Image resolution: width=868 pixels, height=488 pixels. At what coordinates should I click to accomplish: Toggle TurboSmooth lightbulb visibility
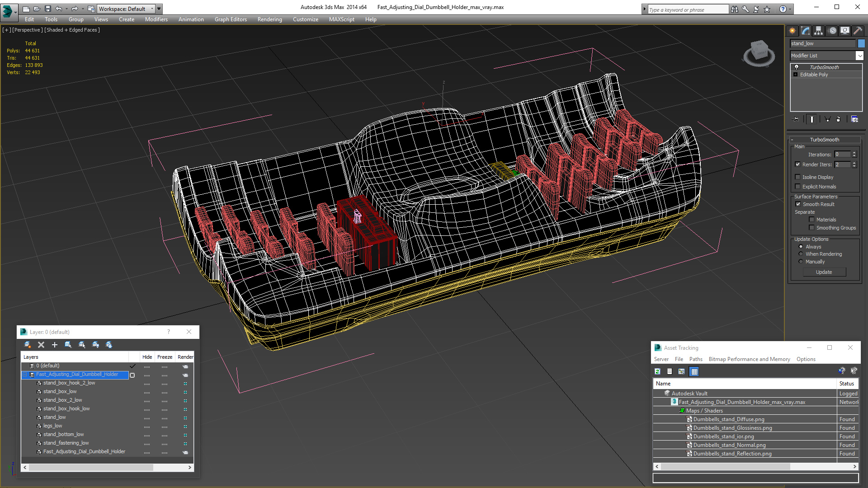coord(797,67)
